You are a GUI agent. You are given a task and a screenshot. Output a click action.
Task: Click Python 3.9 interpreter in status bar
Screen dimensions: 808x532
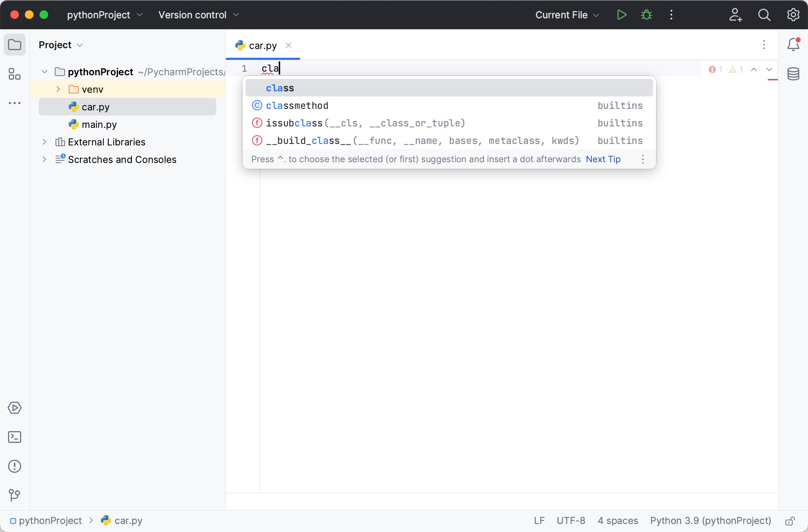pos(710,521)
